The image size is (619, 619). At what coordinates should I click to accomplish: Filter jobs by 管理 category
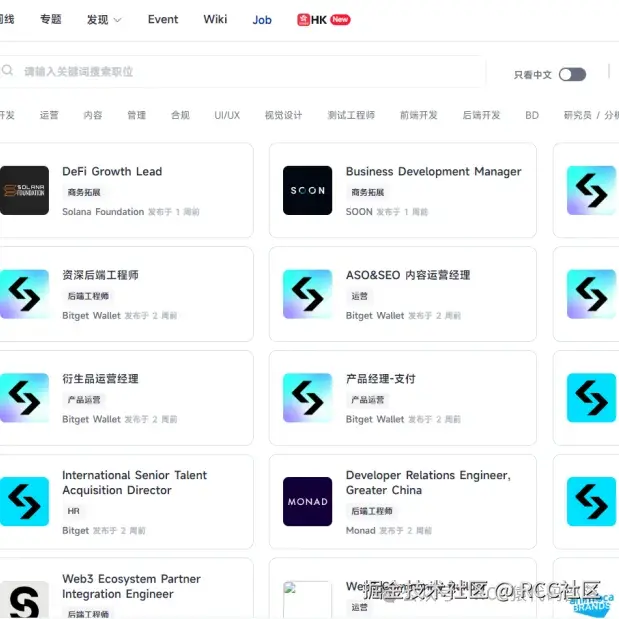pos(137,115)
